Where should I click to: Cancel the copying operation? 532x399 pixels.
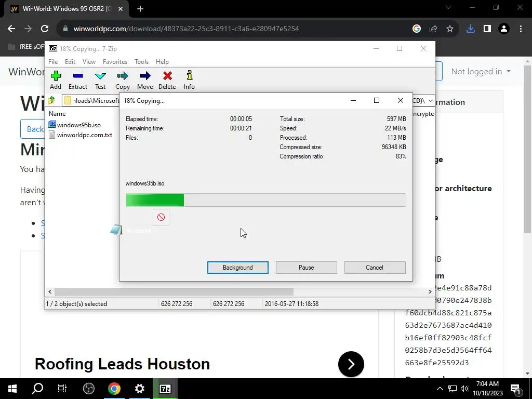point(375,268)
